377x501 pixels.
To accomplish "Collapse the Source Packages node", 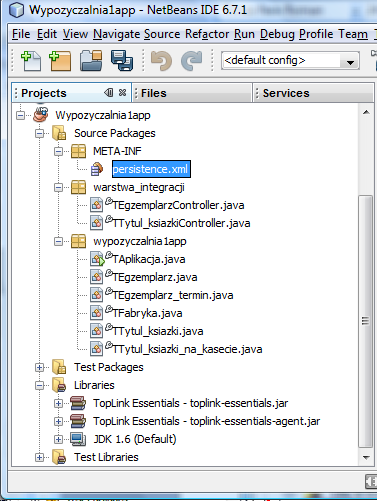I will coord(39,133).
